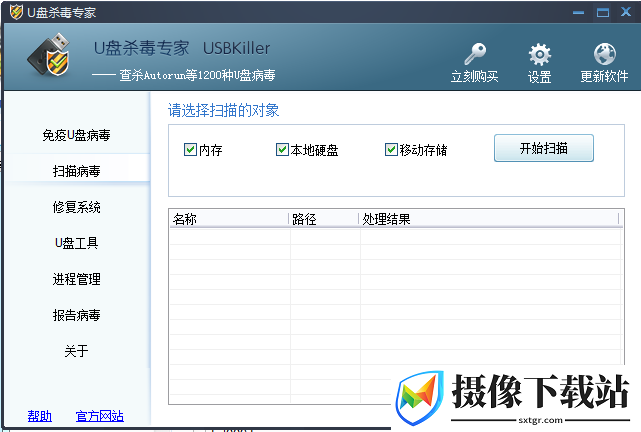Viewport: 641px width, 432px height.
Task: Switch to 进程管理 section
Action: [x=76, y=279]
